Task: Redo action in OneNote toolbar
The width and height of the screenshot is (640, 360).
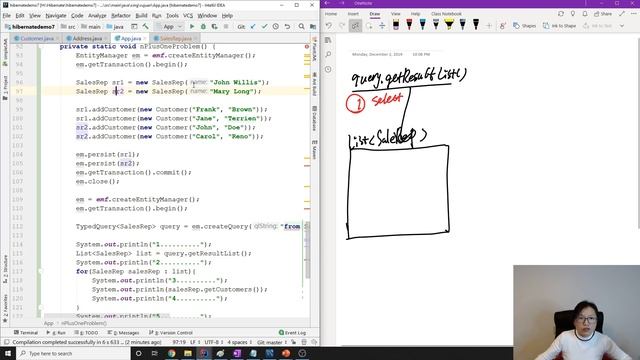Action: click(x=342, y=26)
